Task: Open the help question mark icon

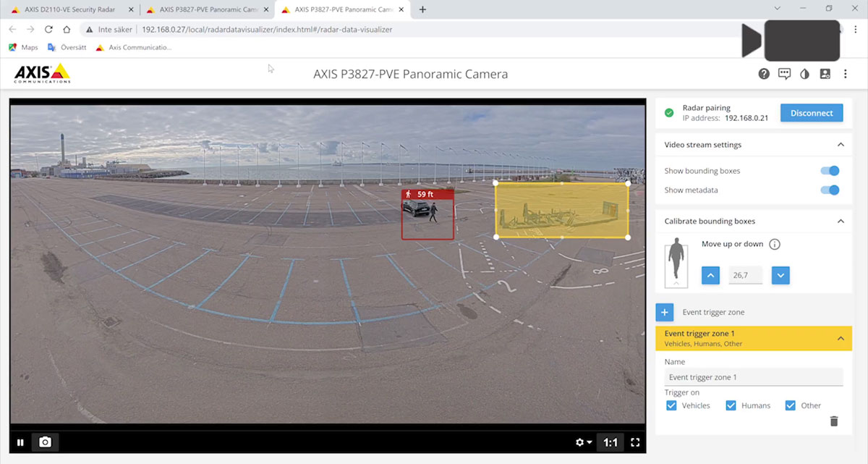Action: [764, 74]
